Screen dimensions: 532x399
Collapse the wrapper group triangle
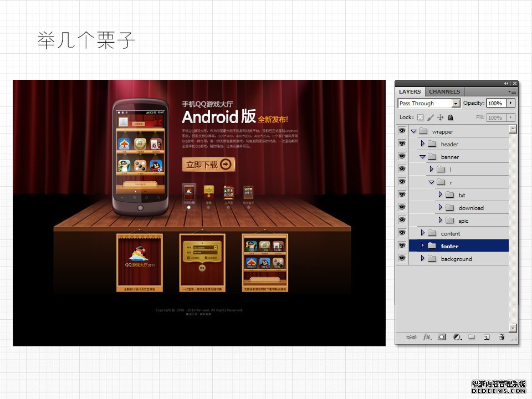pos(413,131)
